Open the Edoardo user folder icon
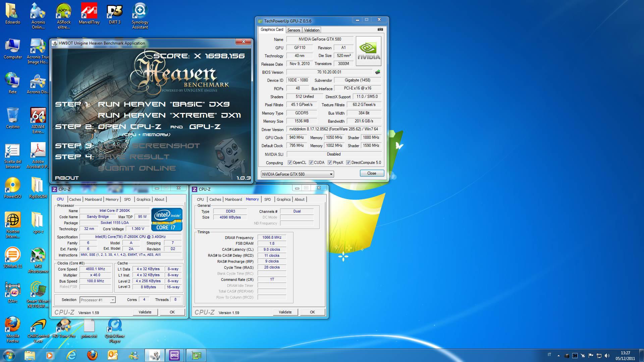The image size is (644, 362). (x=12, y=13)
